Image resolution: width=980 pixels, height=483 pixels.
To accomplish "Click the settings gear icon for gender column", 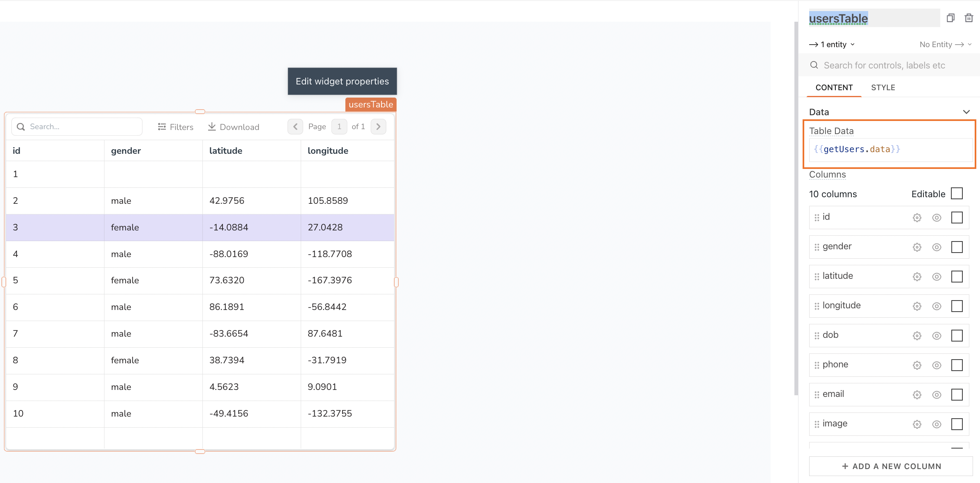I will [x=917, y=246].
